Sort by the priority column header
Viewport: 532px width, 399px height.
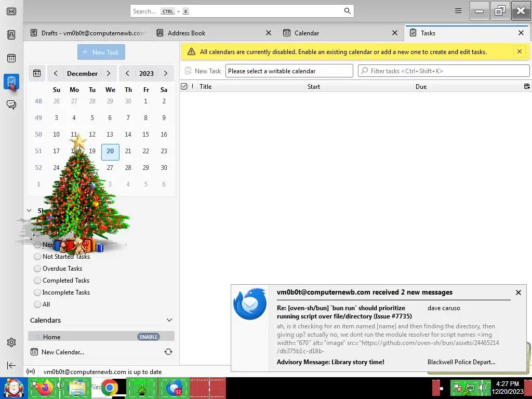tap(192, 87)
